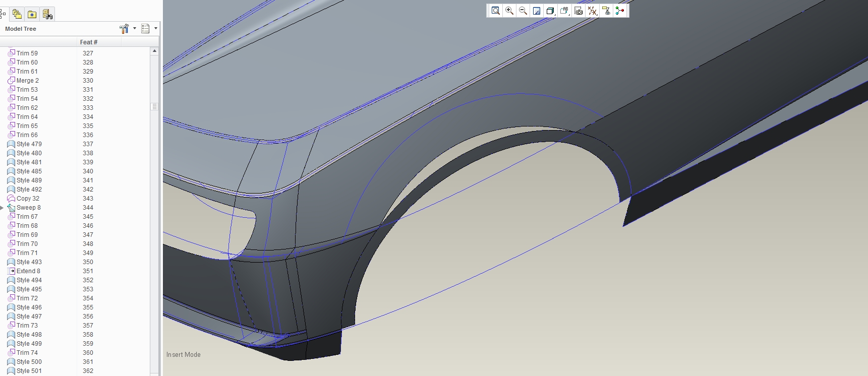This screenshot has height=376, width=868.
Task: Select the Trim 67 feature
Action: pyautogui.click(x=27, y=217)
